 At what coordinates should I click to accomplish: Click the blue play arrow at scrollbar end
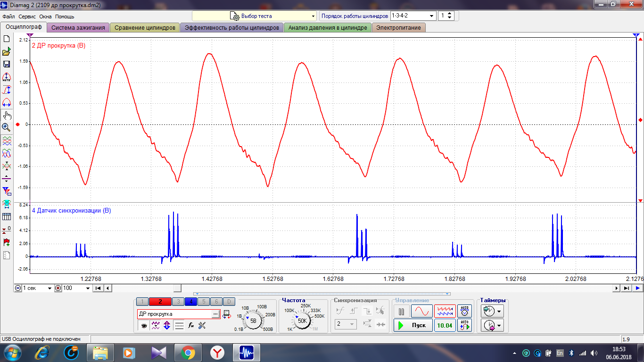pos(637,288)
